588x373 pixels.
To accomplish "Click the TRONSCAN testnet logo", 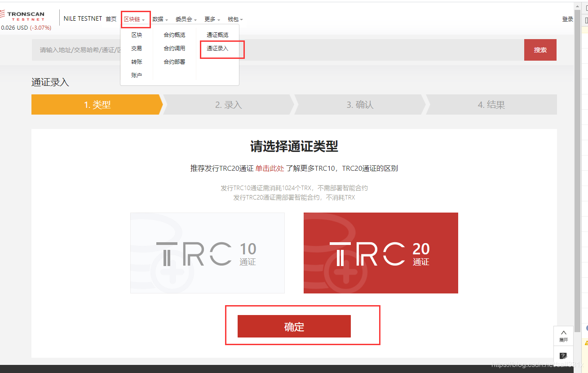I will [x=22, y=16].
